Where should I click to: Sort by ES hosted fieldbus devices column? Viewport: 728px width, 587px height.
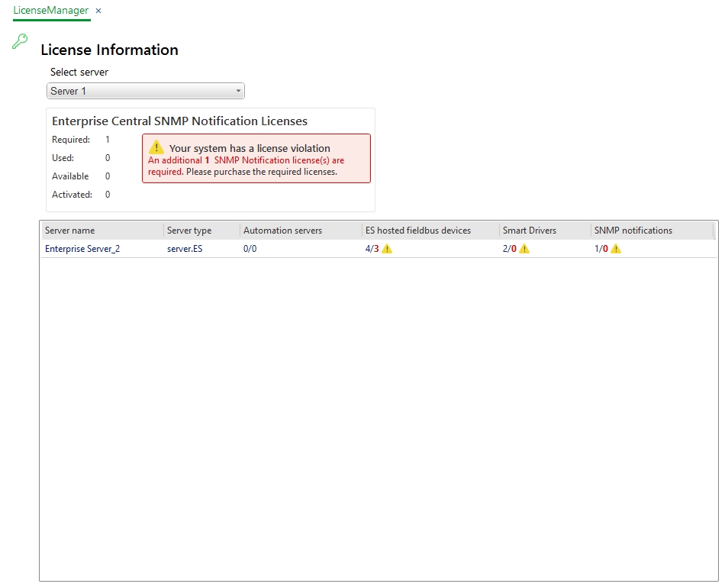tap(430, 231)
